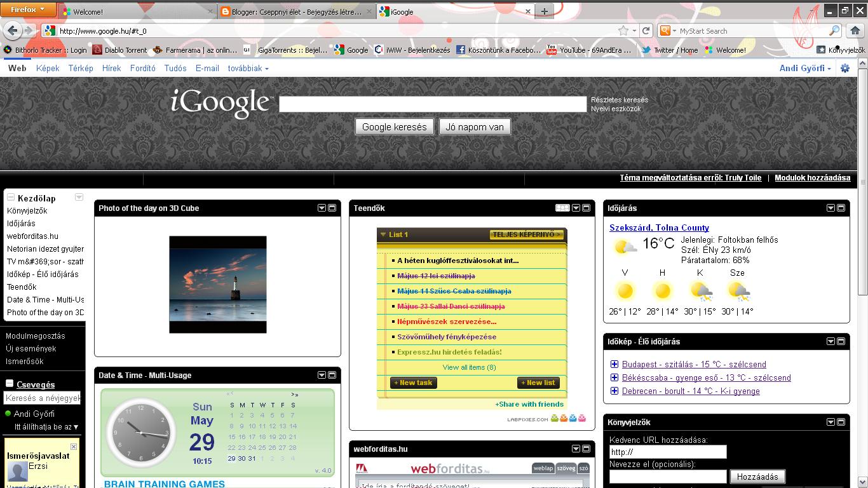
Task: Open chat status dropdown Itt állíthatja be
Action: (x=46, y=427)
